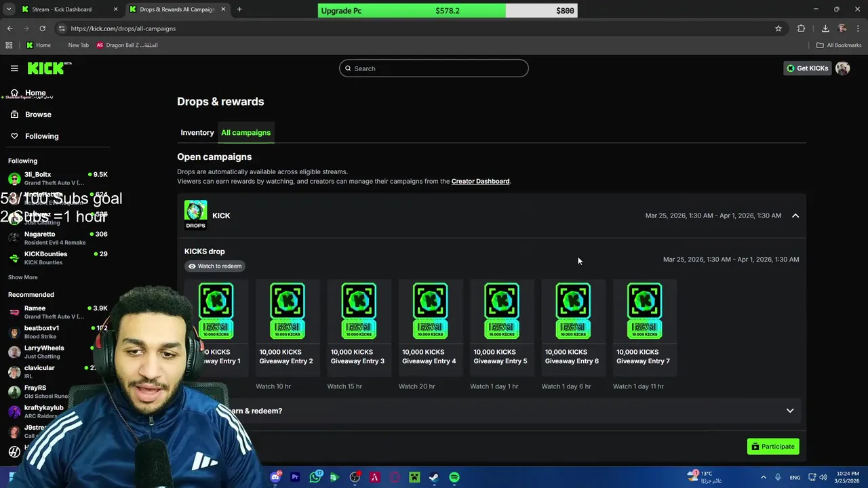Click FrayRS channel avatar
Image resolution: width=868 pixels, height=488 pixels.
pos(14,392)
